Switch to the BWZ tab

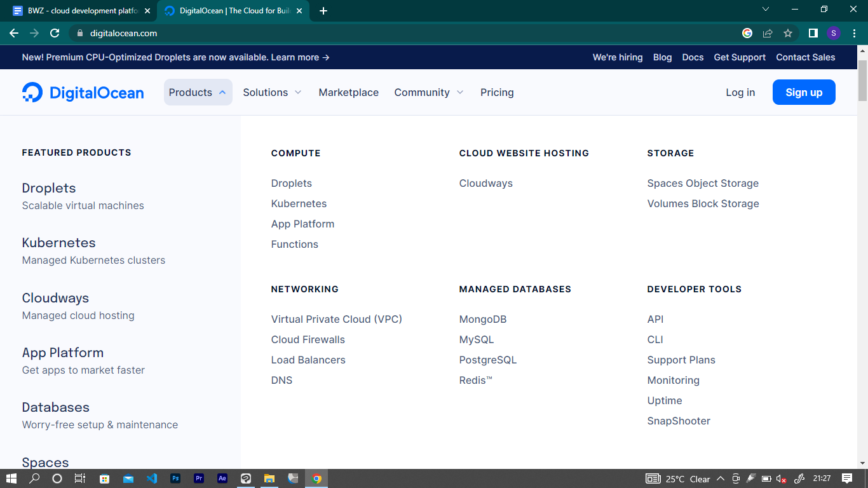click(x=76, y=10)
